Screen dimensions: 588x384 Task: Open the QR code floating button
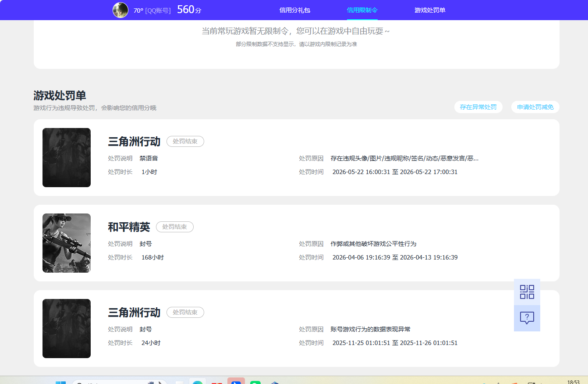527,292
